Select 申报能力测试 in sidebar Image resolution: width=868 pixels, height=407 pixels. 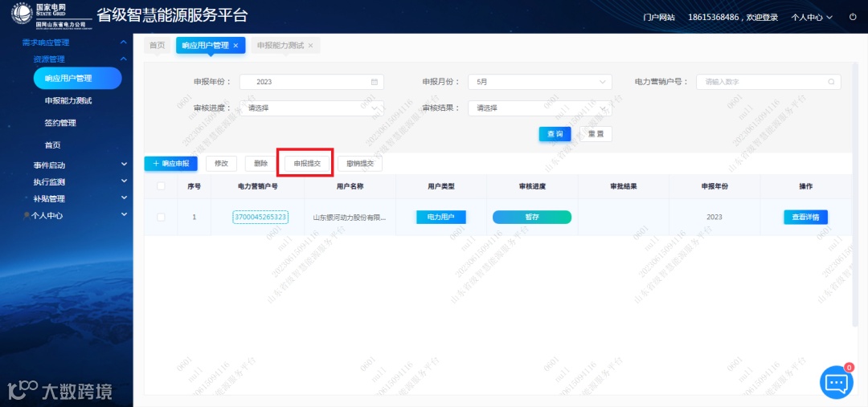pos(68,100)
